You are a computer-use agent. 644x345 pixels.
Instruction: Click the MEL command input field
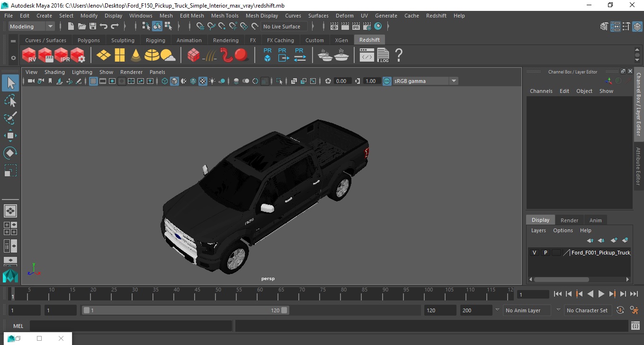[x=131, y=326]
